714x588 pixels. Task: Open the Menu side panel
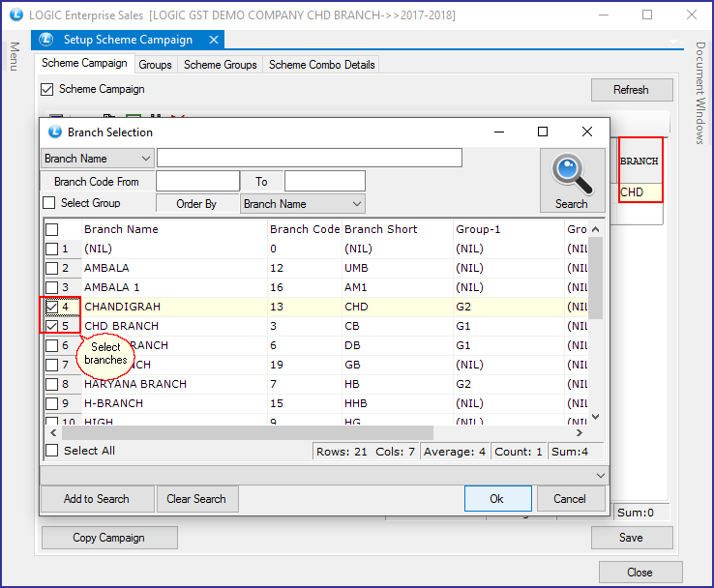pyautogui.click(x=15, y=56)
